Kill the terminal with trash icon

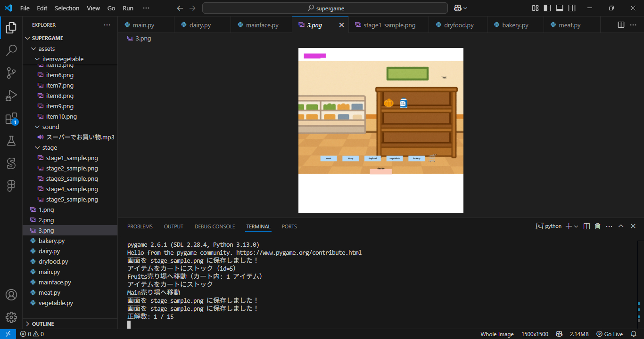597,226
